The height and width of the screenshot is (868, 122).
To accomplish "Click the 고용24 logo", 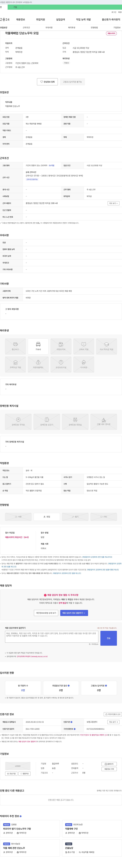I will (x=5, y=20).
